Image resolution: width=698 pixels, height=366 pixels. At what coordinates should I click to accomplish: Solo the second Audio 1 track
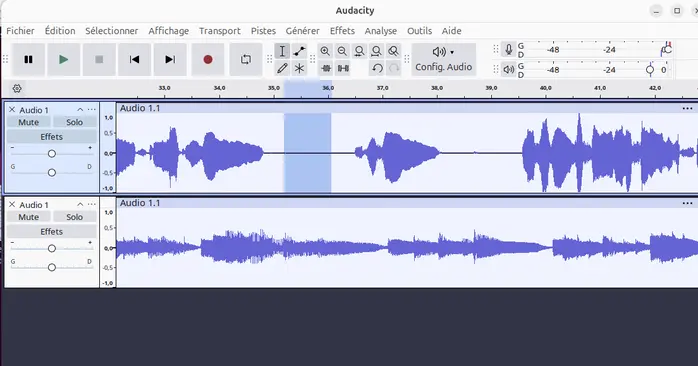coord(74,217)
